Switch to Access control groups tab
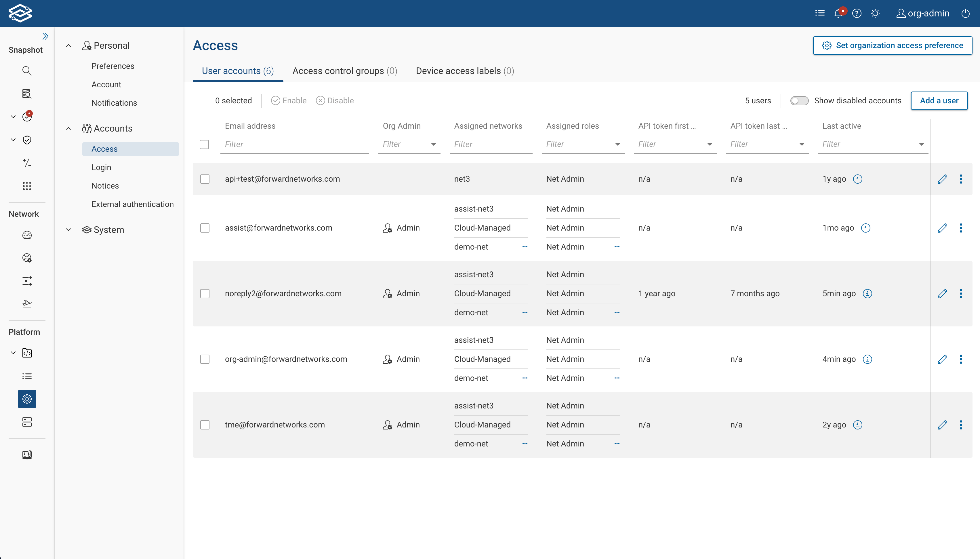 pyautogui.click(x=345, y=71)
